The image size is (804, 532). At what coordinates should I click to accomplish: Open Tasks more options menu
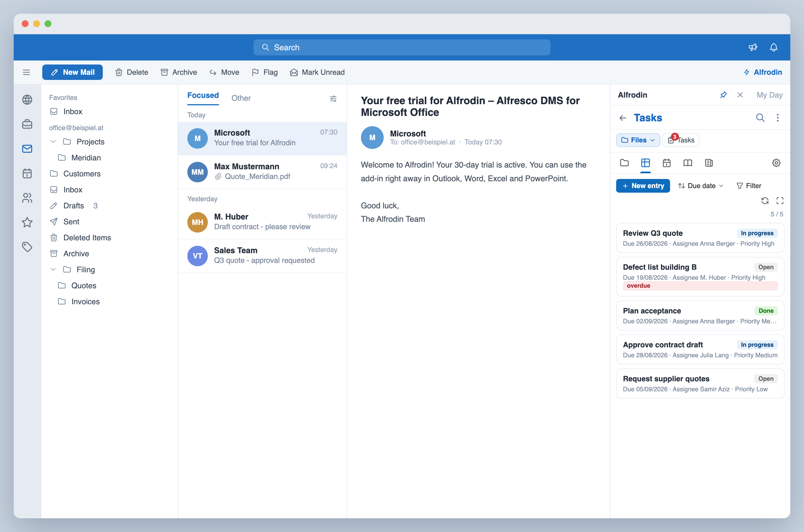[777, 118]
